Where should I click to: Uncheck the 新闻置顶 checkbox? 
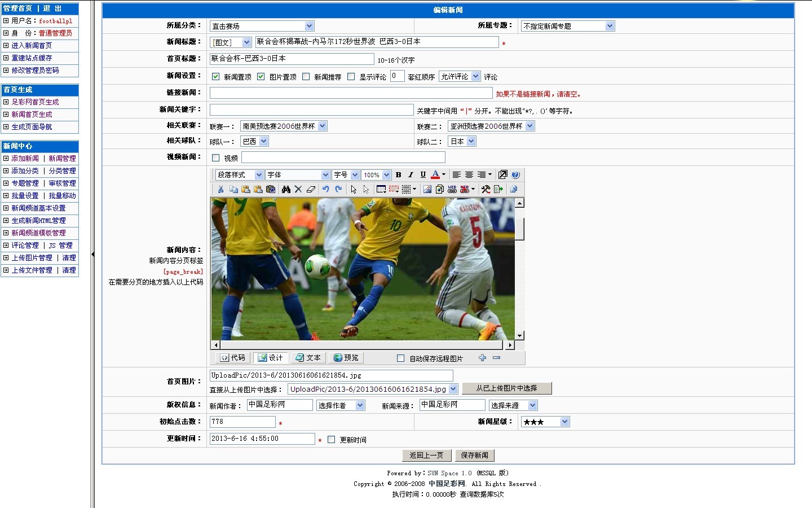point(215,77)
